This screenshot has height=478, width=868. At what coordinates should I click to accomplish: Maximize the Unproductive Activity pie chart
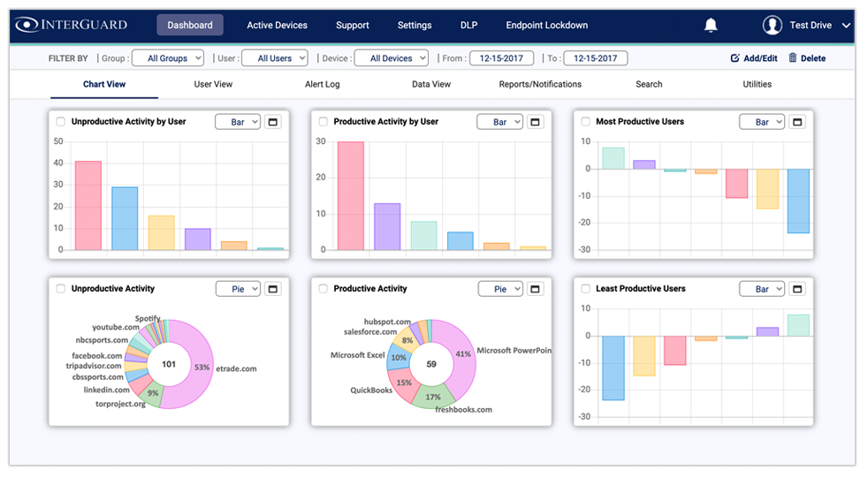point(273,289)
